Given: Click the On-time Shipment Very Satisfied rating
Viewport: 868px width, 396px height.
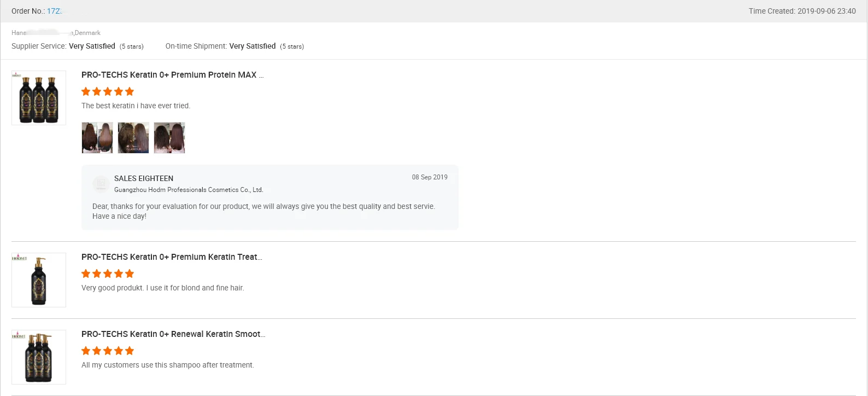Looking at the screenshot, I should click(x=253, y=46).
